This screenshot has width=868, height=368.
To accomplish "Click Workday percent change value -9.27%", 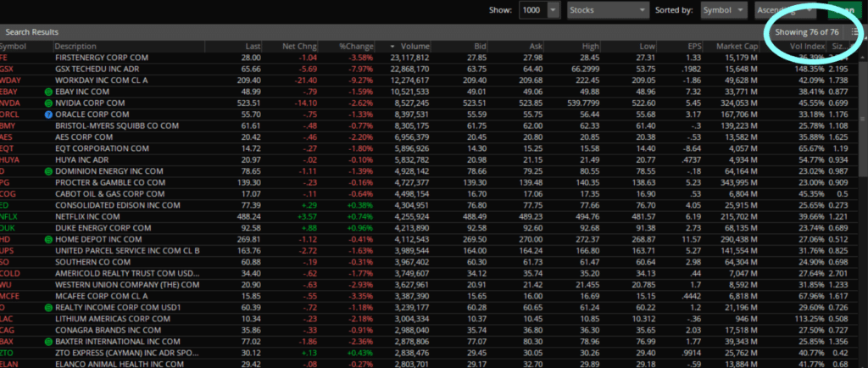I will [359, 81].
